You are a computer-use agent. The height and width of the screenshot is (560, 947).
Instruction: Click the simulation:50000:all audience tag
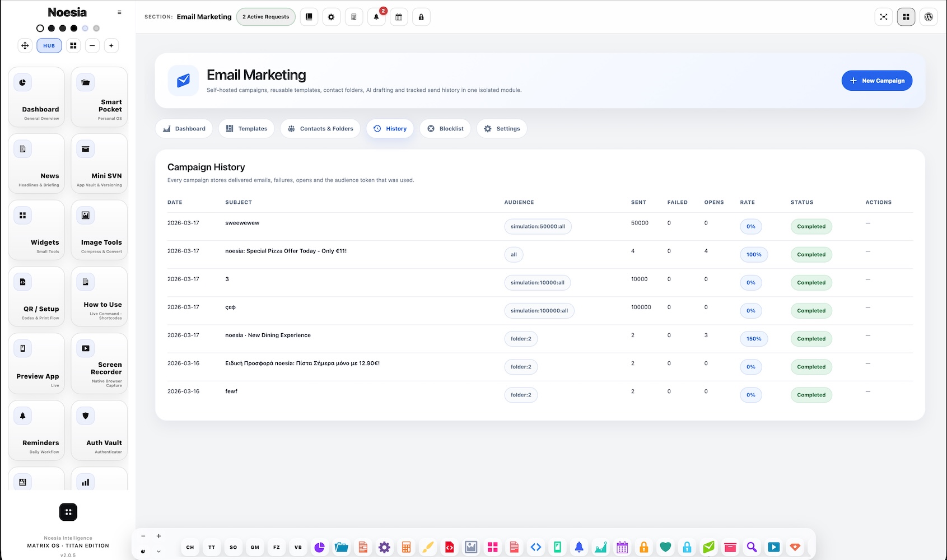[538, 227]
